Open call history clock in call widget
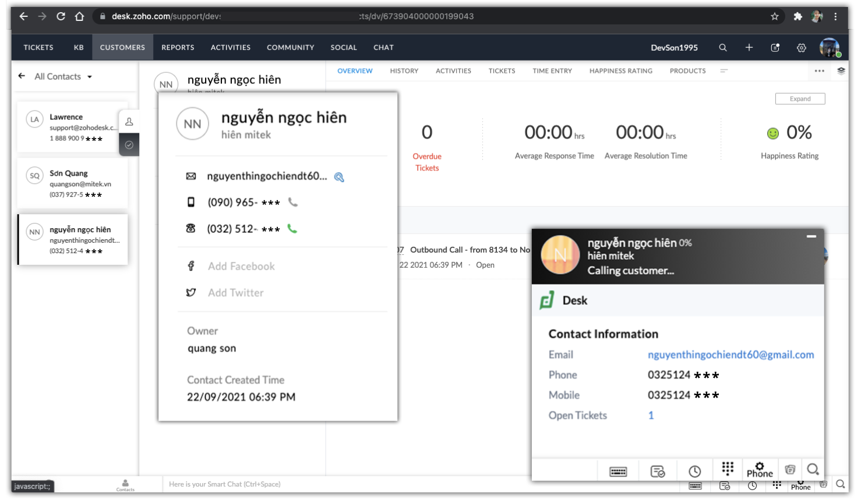The width and height of the screenshot is (861, 504). tap(694, 471)
